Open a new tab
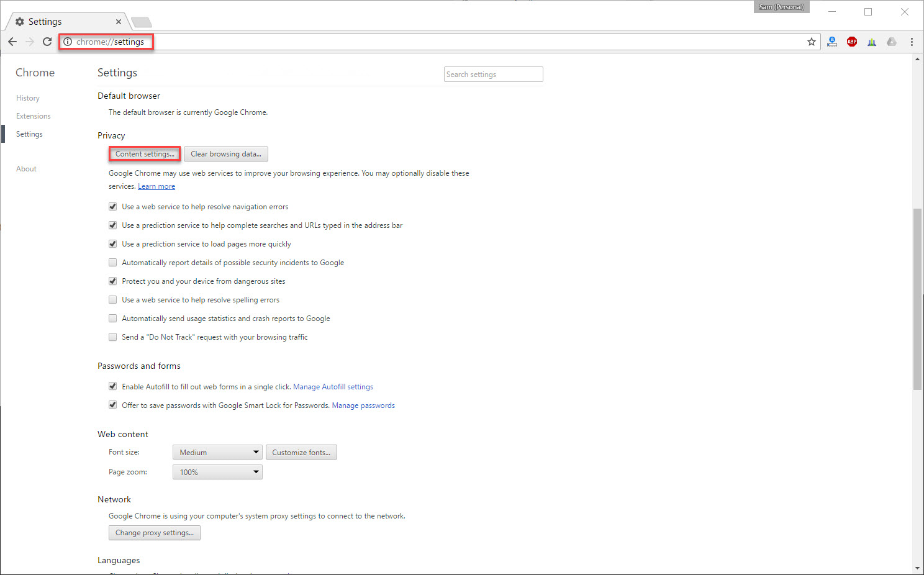The width and height of the screenshot is (924, 575). tap(142, 22)
